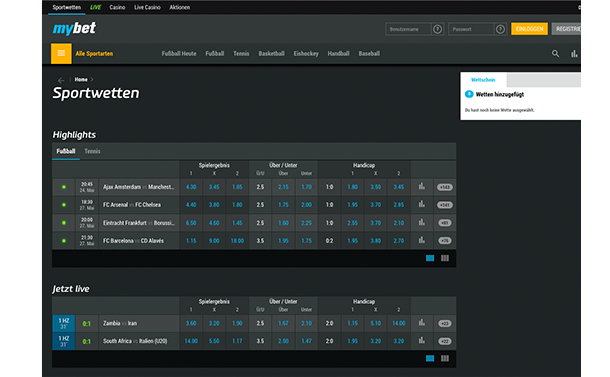610x377 pixels.
Task: Open the statistics bar chart icon in navigation bar
Action: click(574, 54)
